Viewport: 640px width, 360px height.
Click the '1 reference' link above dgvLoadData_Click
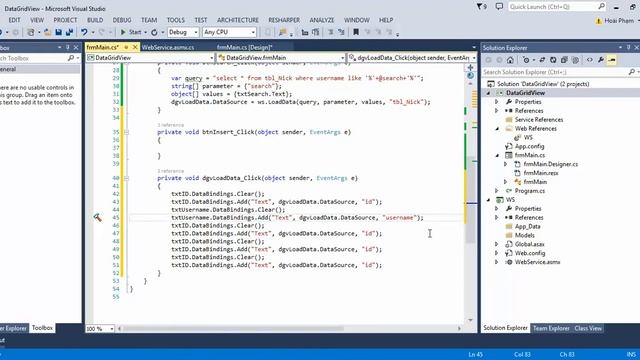171,171
